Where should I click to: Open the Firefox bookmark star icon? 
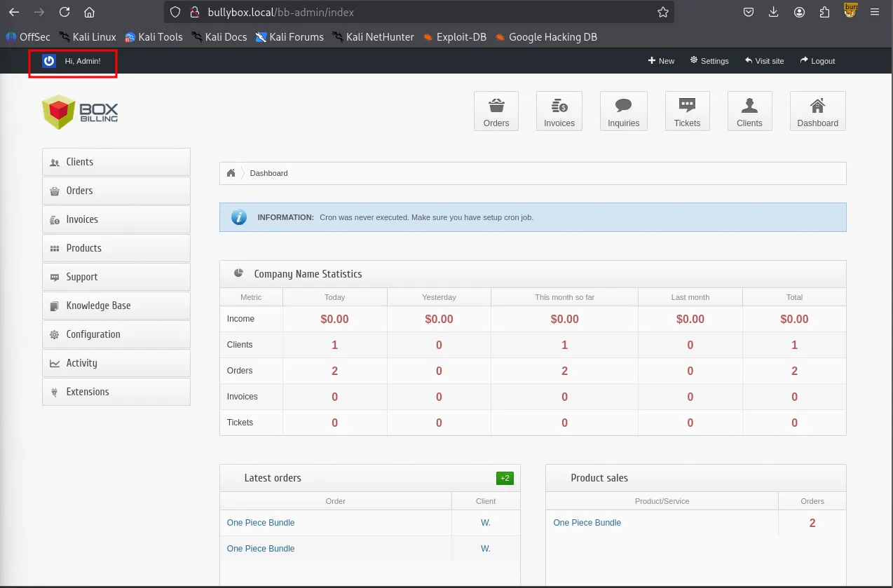[x=662, y=12]
